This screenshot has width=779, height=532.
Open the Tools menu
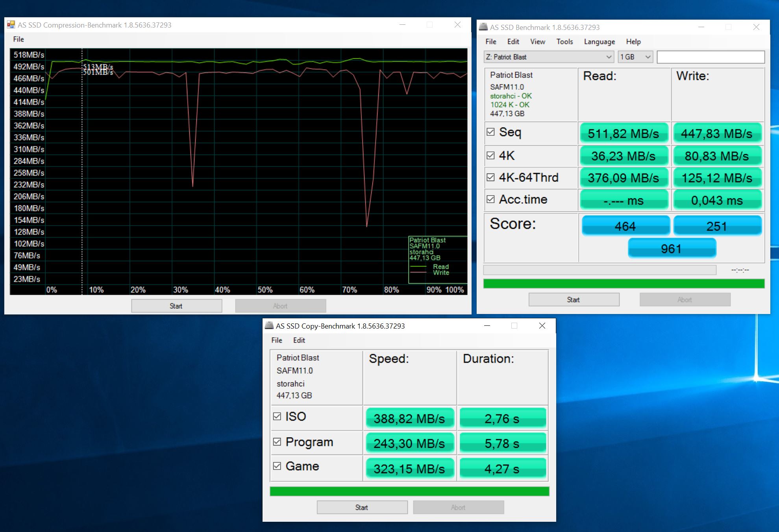pos(564,42)
